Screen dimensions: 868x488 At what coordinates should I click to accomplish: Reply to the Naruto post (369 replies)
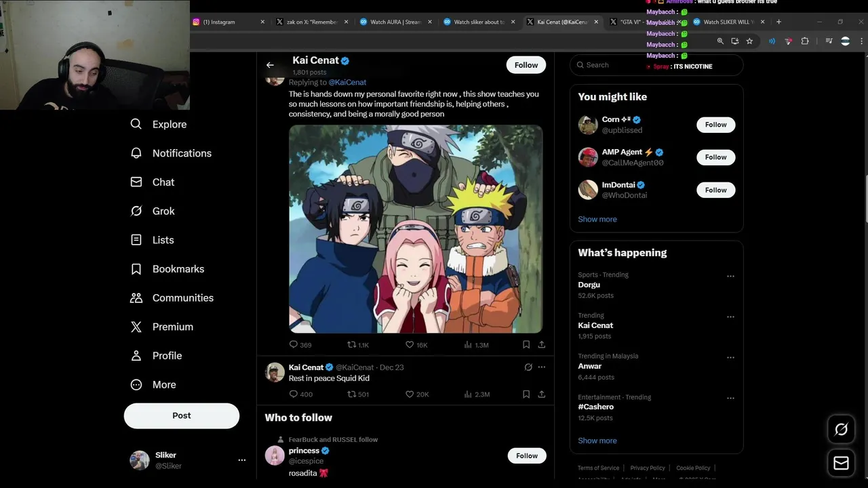(300, 345)
